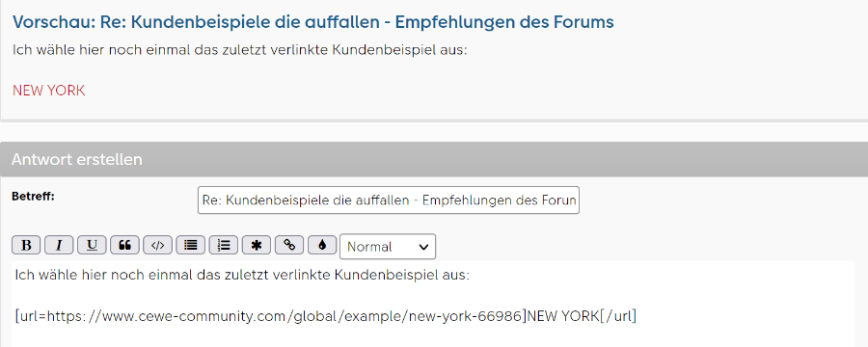
Task: Click empty space below the url line in the editor
Action: tap(432, 336)
